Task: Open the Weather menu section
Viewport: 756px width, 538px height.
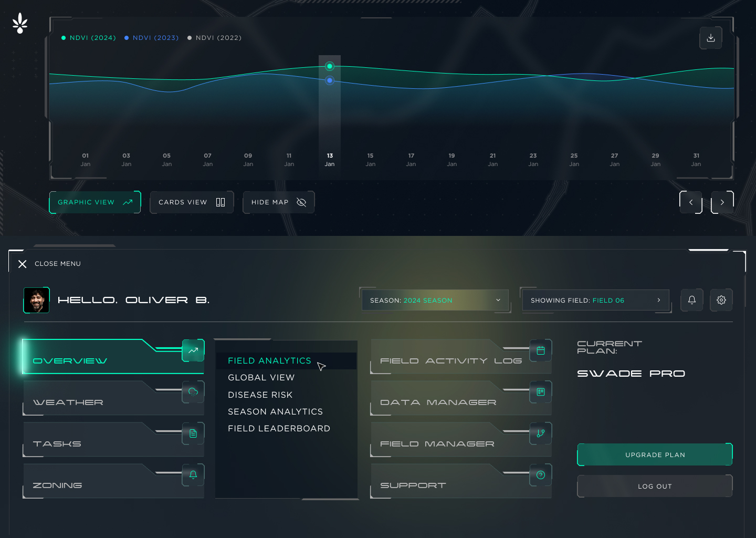Action: coord(113,398)
